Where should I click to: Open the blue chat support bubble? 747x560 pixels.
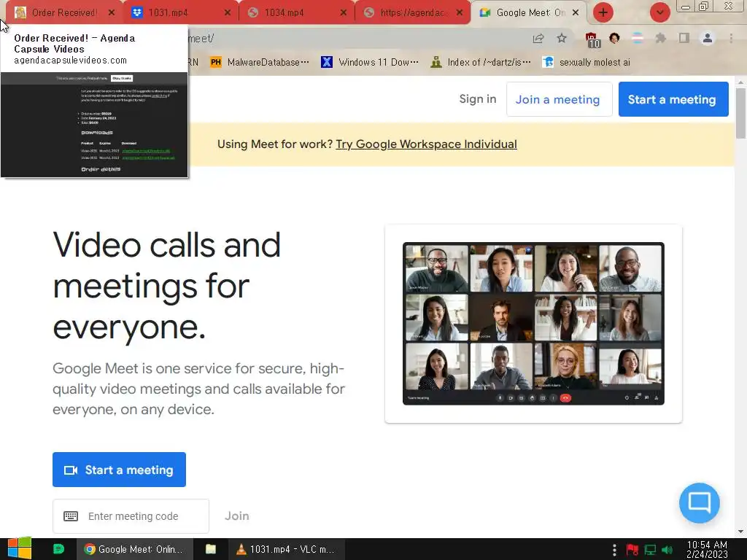[x=700, y=503]
